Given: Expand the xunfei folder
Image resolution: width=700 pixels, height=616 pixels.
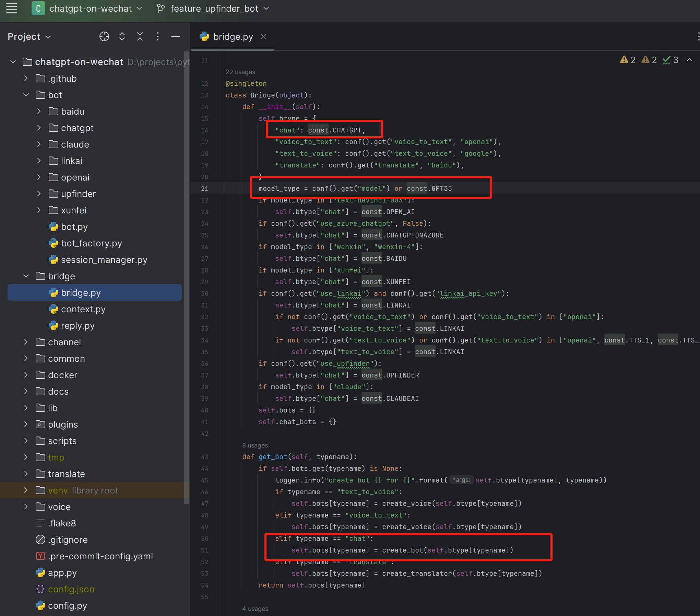Looking at the screenshot, I should pyautogui.click(x=39, y=210).
